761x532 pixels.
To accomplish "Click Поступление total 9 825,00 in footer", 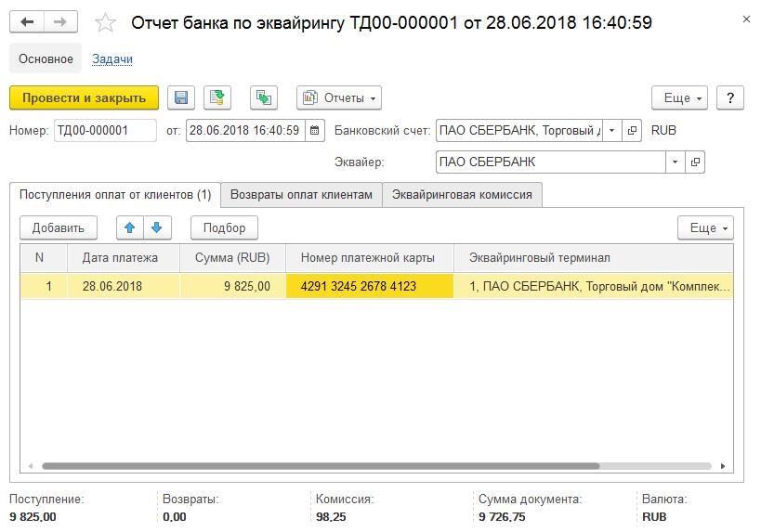I will (x=33, y=517).
